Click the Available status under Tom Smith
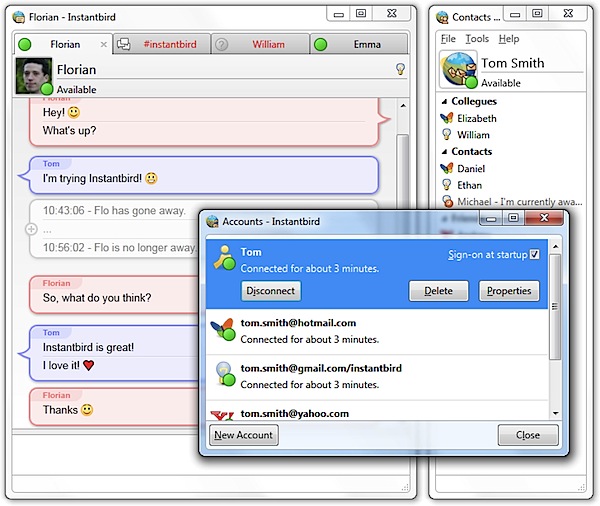Image resolution: width=600 pixels, height=506 pixels. point(501,83)
